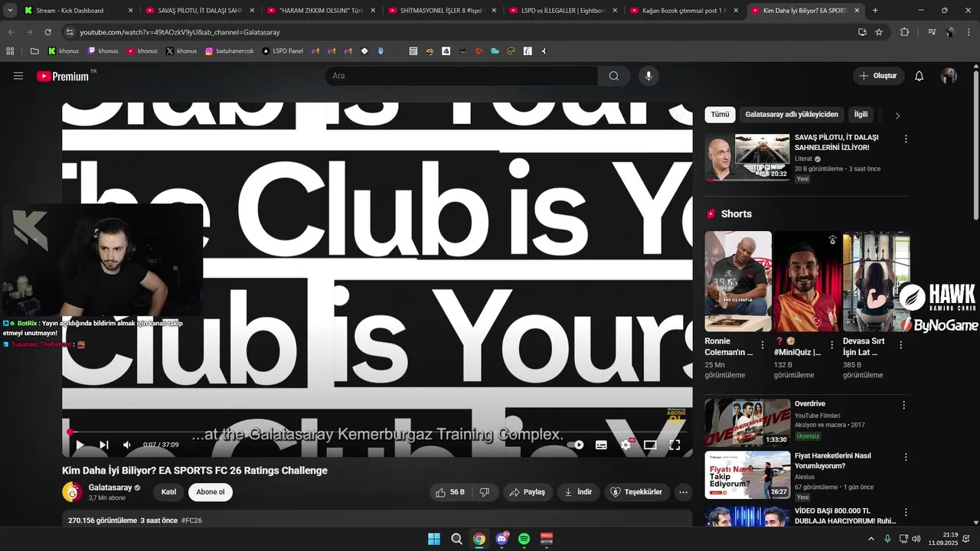The height and width of the screenshot is (551, 980).
Task: Share the video via Paylaş
Action: point(528,492)
